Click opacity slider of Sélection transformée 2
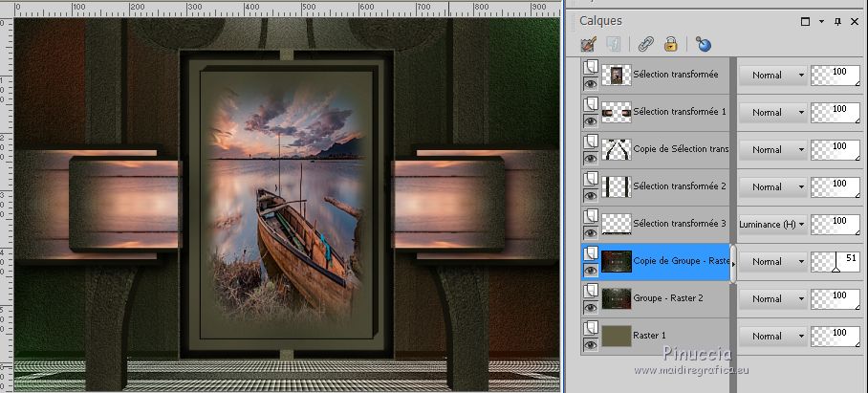Image resolution: width=868 pixels, height=393 pixels. click(835, 187)
